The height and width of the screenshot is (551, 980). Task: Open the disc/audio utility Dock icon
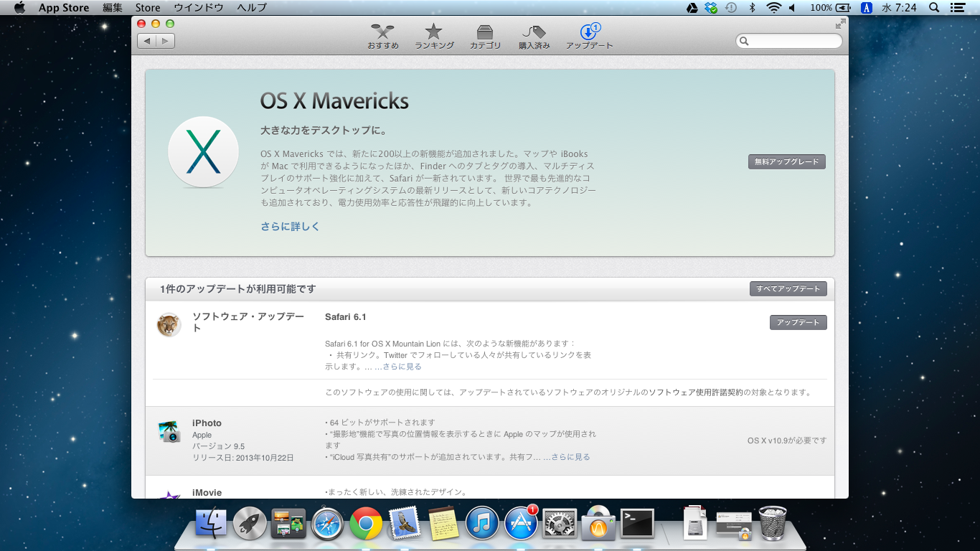point(598,524)
